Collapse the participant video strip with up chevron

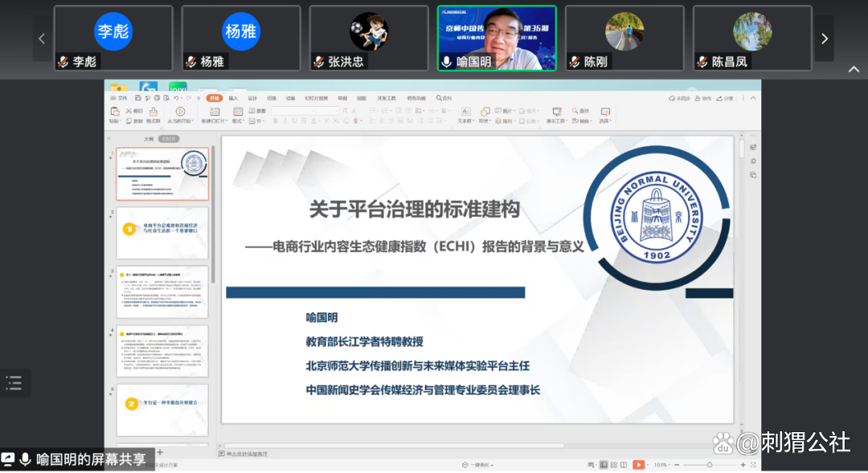pos(854,70)
